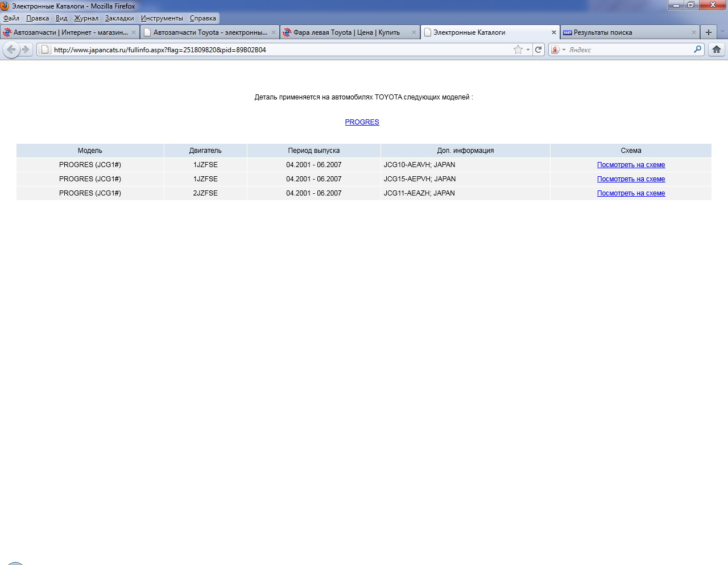The width and height of the screenshot is (728, 565).
Task: Open a new tab with plus button
Action: point(708,32)
